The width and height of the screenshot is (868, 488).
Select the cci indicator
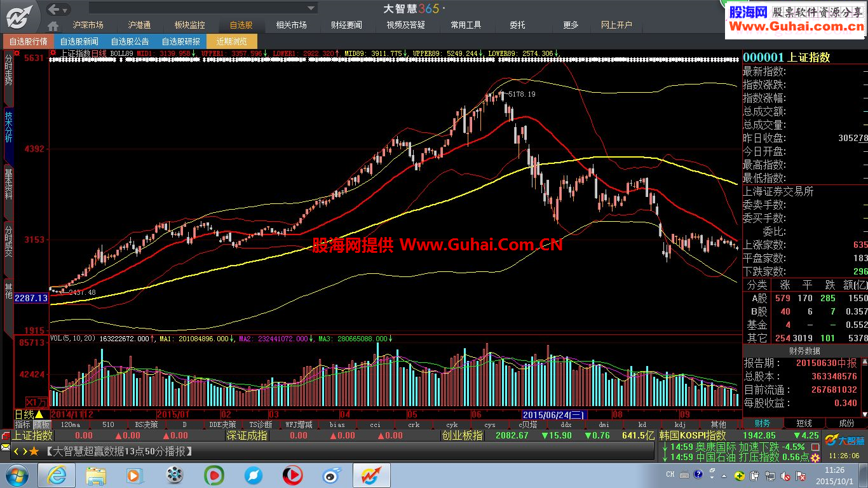(376, 424)
